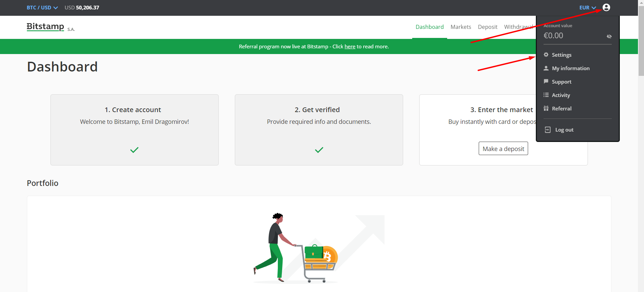
Task: Click 'Welcome to Bitstamp, Emil Dragomirov!' text
Action: coord(134,122)
